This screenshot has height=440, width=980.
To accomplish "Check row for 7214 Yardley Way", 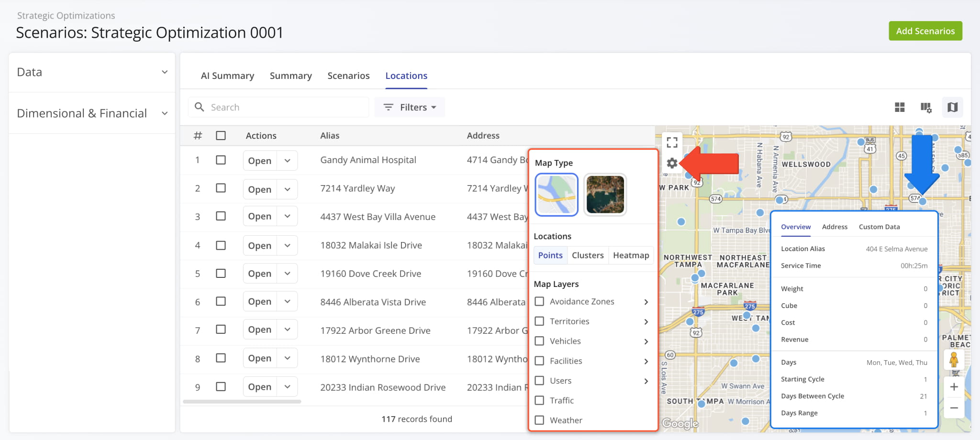I will [x=221, y=188].
